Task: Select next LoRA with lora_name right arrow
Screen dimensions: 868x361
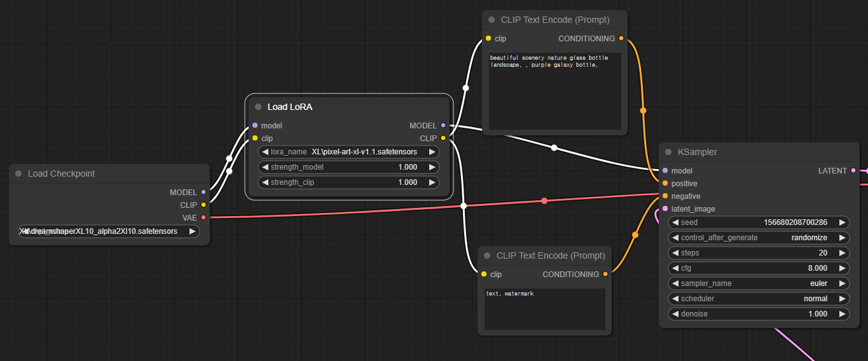Action: coord(432,152)
